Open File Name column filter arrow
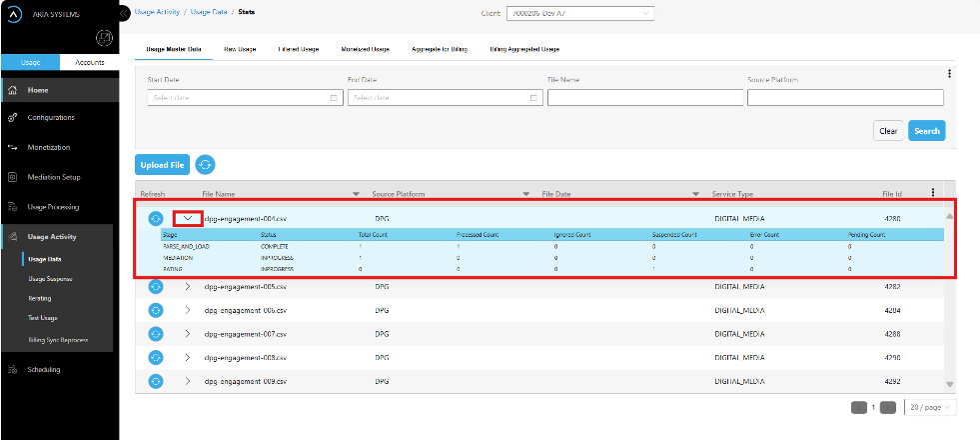 point(357,193)
